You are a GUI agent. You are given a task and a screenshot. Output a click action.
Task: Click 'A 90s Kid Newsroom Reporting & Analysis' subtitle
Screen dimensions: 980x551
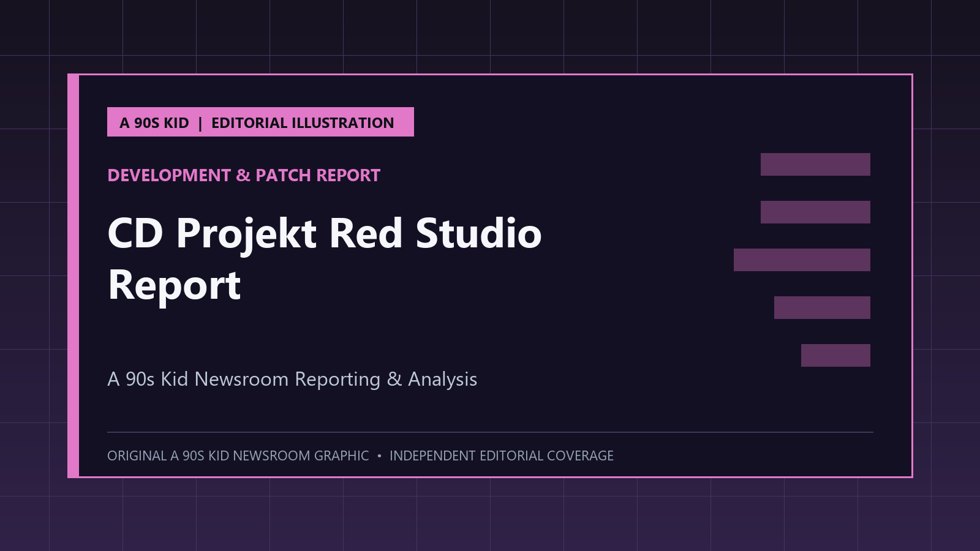pyautogui.click(x=292, y=379)
